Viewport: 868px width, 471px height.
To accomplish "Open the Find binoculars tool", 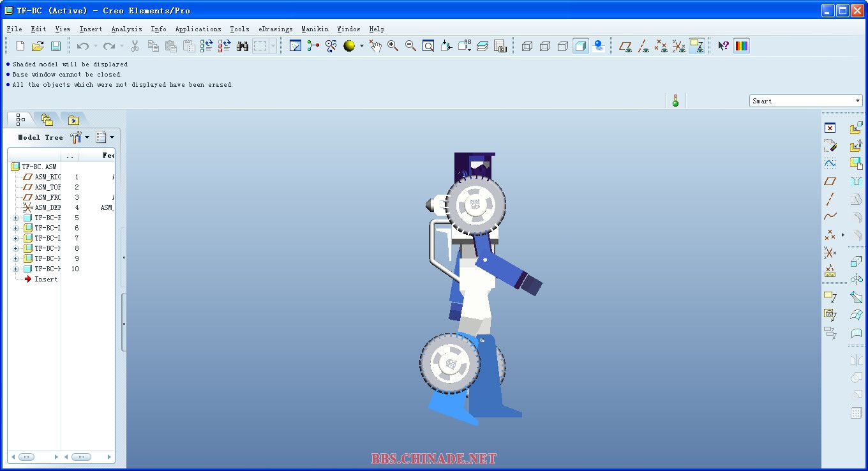I will [x=243, y=46].
